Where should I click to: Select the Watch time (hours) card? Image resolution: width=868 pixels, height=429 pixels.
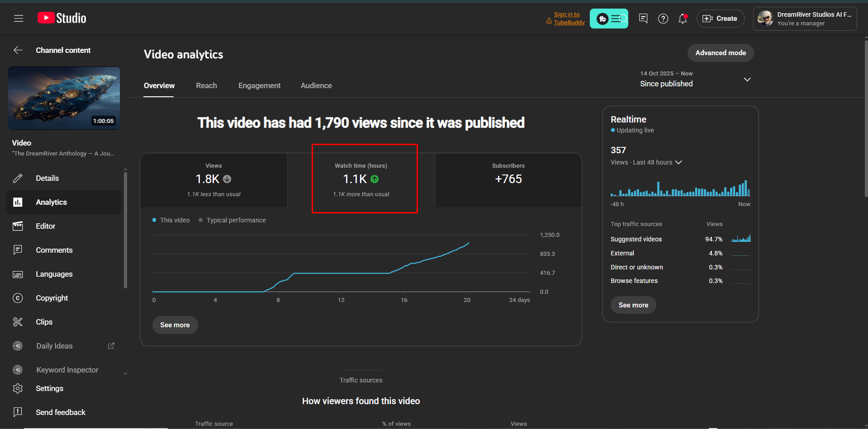(x=361, y=180)
